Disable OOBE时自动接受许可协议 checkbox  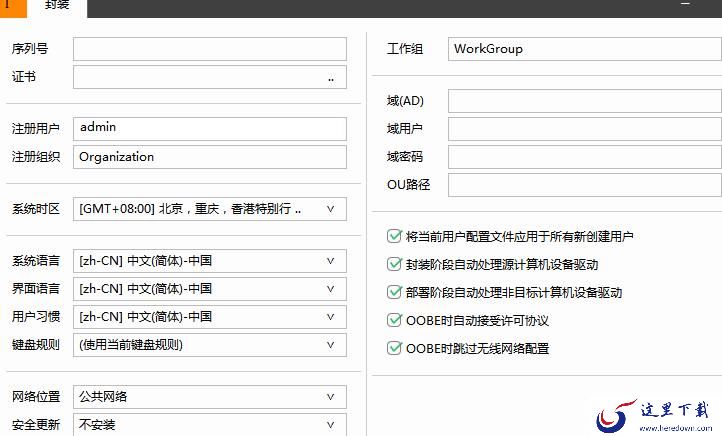[x=394, y=321]
